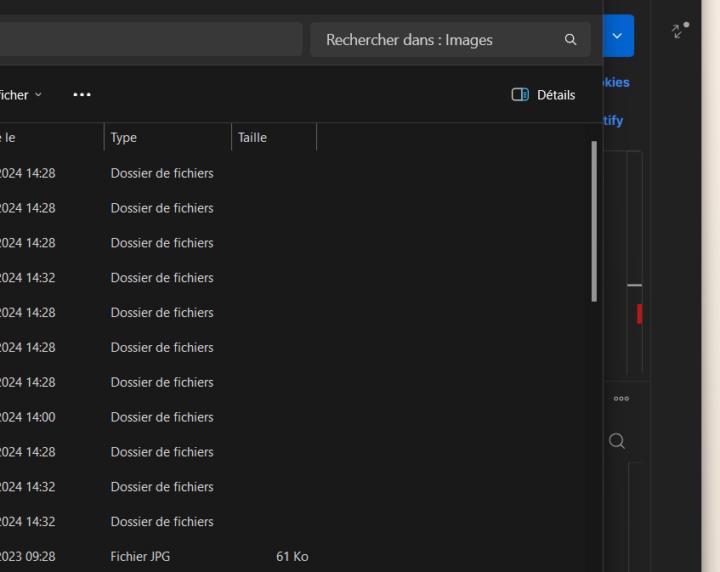Click the magnifier icon in the right panel
Image resolution: width=720 pixels, height=572 pixels.
[618, 441]
